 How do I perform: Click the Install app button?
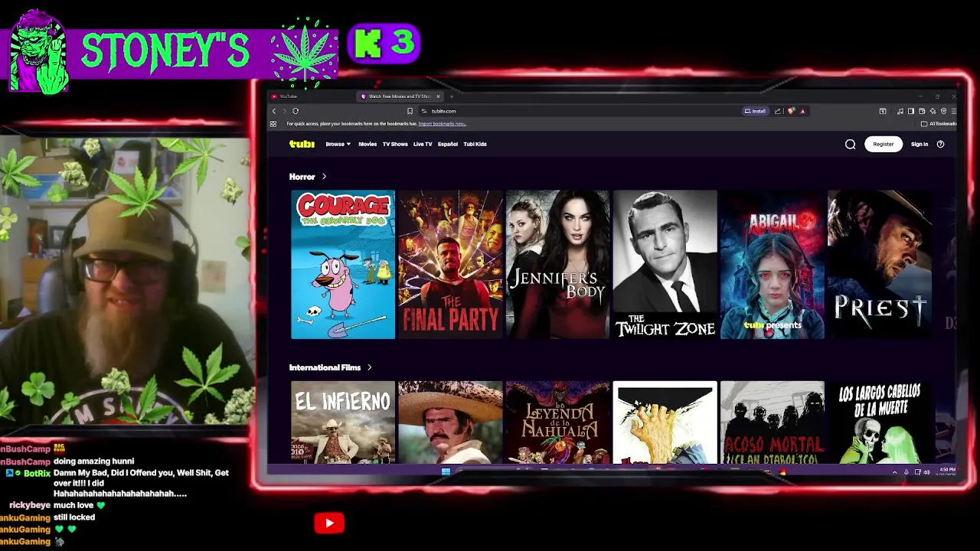[755, 111]
